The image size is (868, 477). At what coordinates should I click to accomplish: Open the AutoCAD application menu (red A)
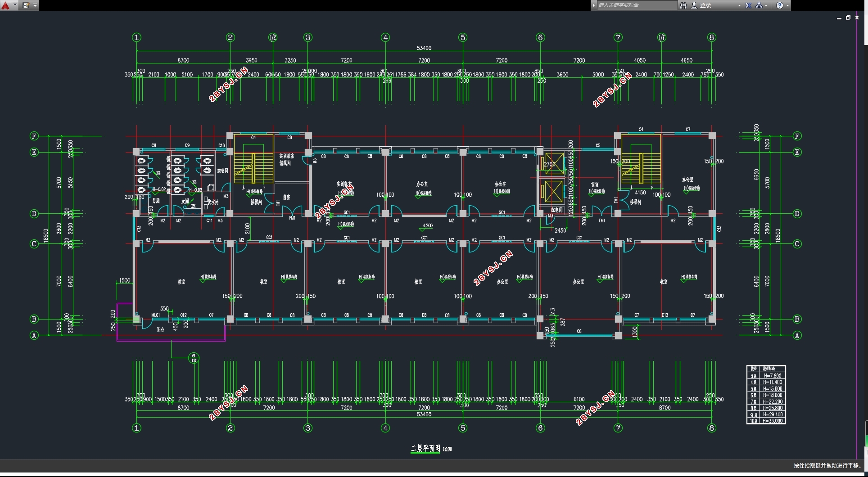[x=5, y=5]
